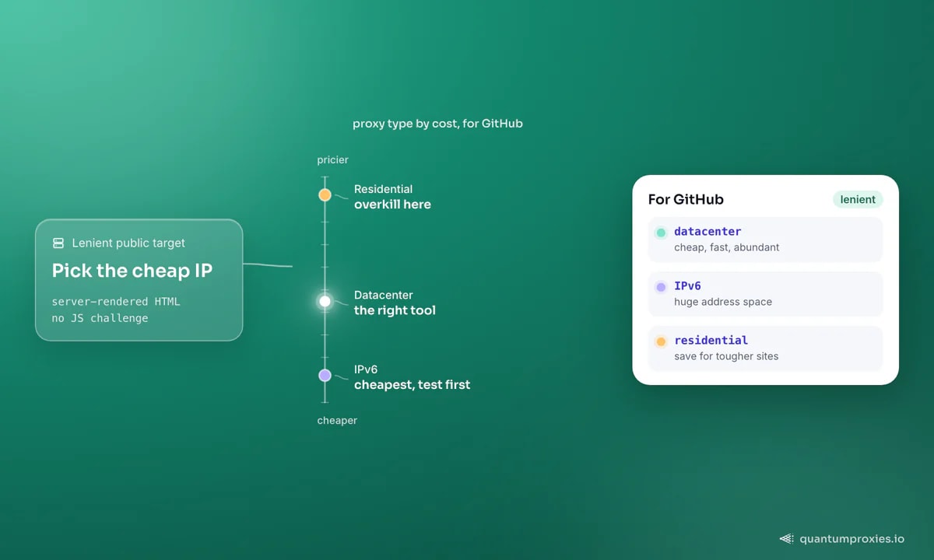Image resolution: width=934 pixels, height=560 pixels.
Task: Click the 'proxy type by cost, for GitHub' title
Action: 437,124
